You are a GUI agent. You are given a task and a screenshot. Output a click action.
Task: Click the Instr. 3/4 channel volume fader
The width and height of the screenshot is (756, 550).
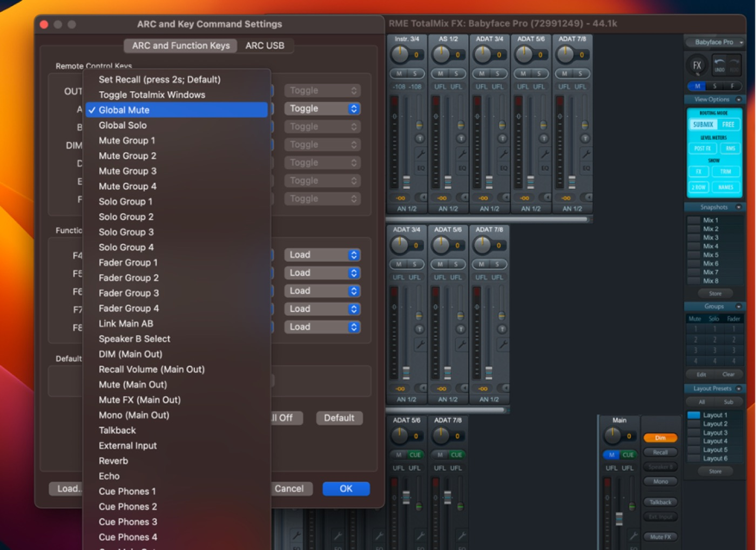407,181
